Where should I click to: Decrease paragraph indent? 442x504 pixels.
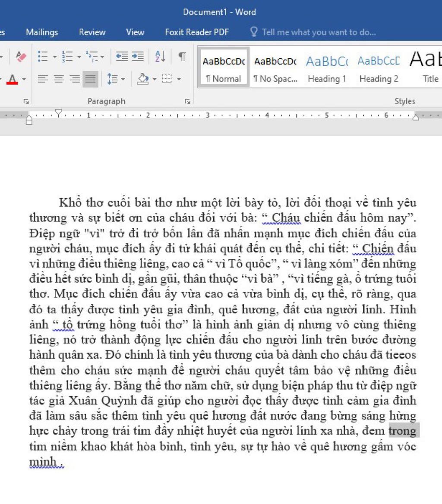click(x=122, y=57)
